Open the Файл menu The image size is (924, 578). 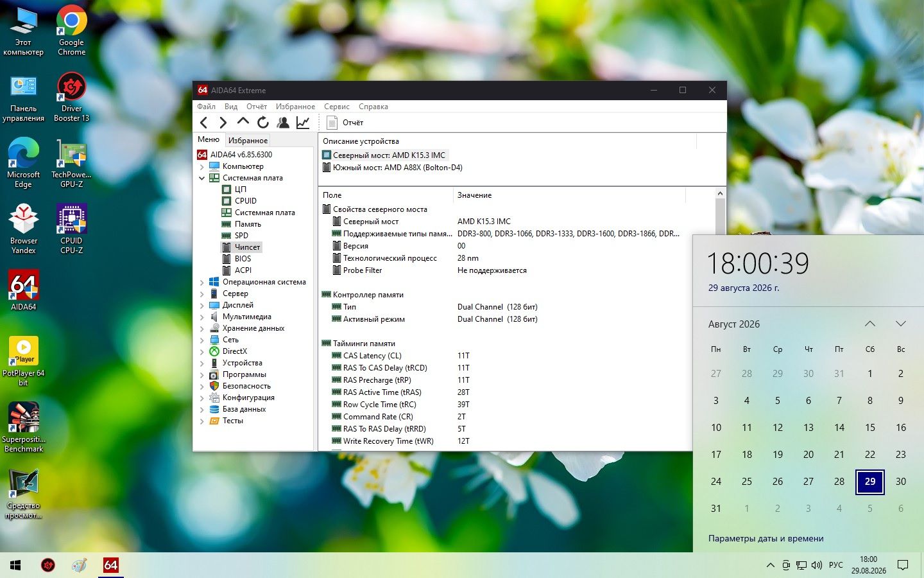[x=206, y=107]
